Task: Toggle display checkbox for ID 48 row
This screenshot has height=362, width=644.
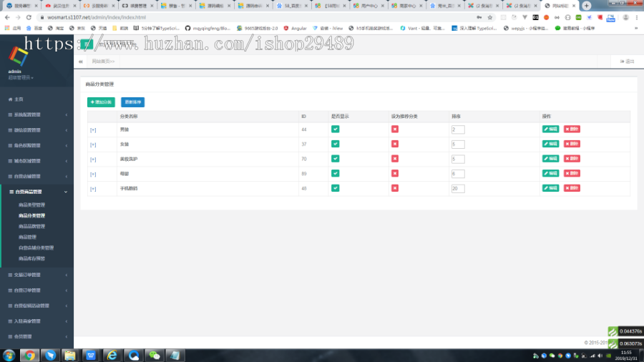Action: tap(335, 188)
